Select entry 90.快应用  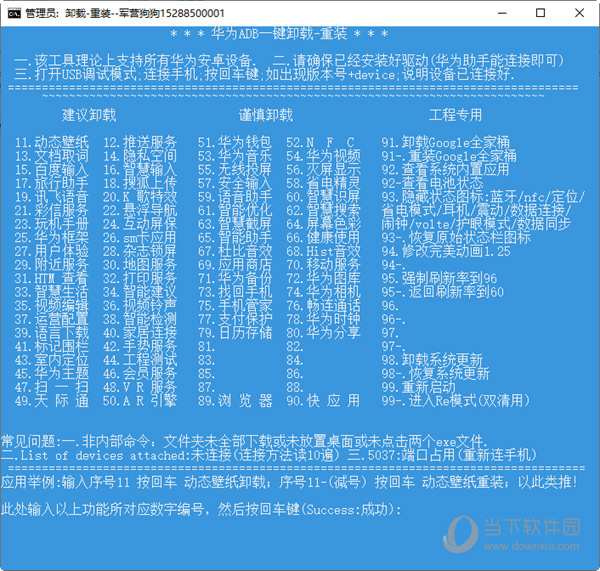coord(323,401)
